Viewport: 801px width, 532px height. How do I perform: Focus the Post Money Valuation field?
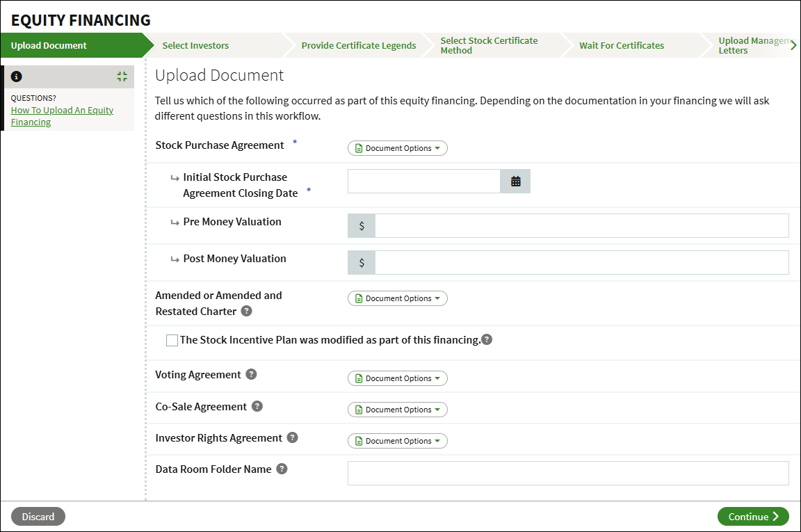(x=582, y=263)
